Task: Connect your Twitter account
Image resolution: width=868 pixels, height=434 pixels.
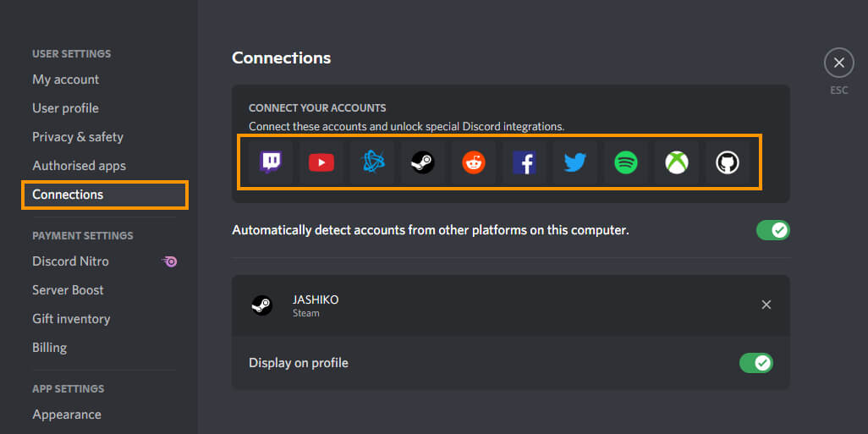Action: (x=575, y=162)
